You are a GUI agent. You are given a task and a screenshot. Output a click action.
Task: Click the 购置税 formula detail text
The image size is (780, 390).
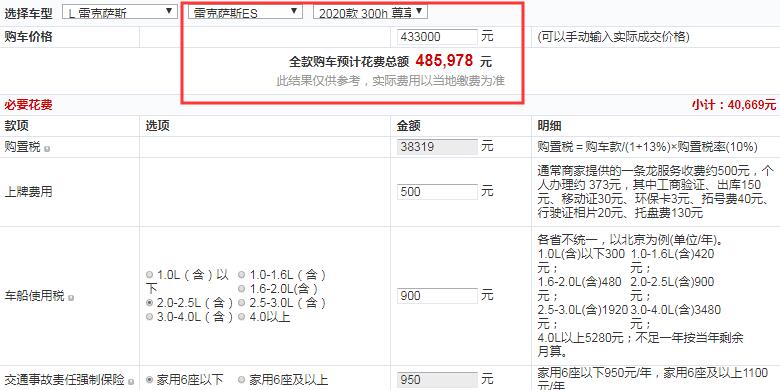click(648, 147)
